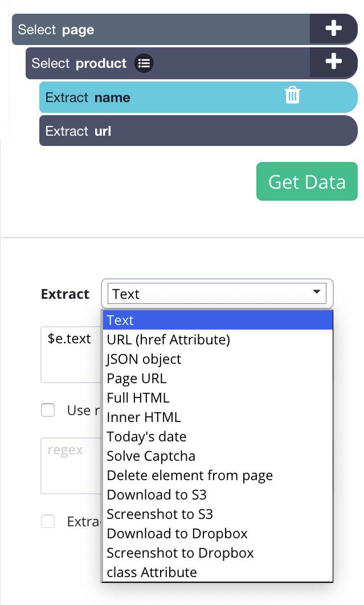
Task: Select "Screenshot to S3" option
Action: pos(159,514)
